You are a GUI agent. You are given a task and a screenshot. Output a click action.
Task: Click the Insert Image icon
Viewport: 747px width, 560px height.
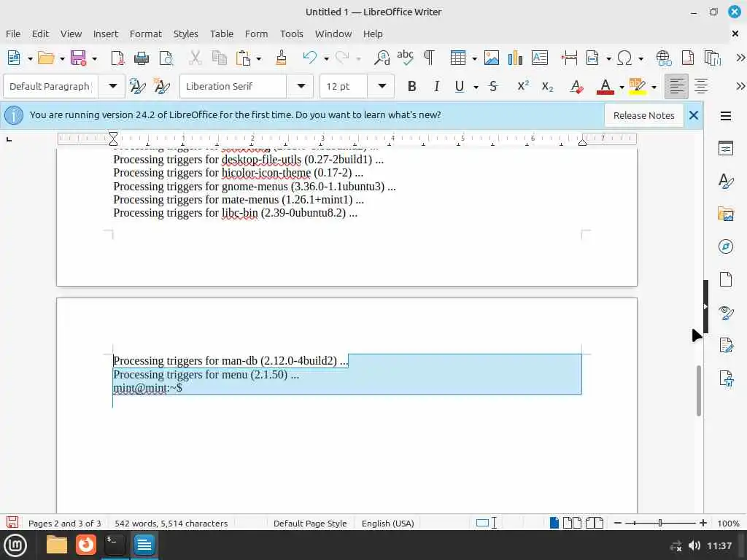(x=492, y=58)
